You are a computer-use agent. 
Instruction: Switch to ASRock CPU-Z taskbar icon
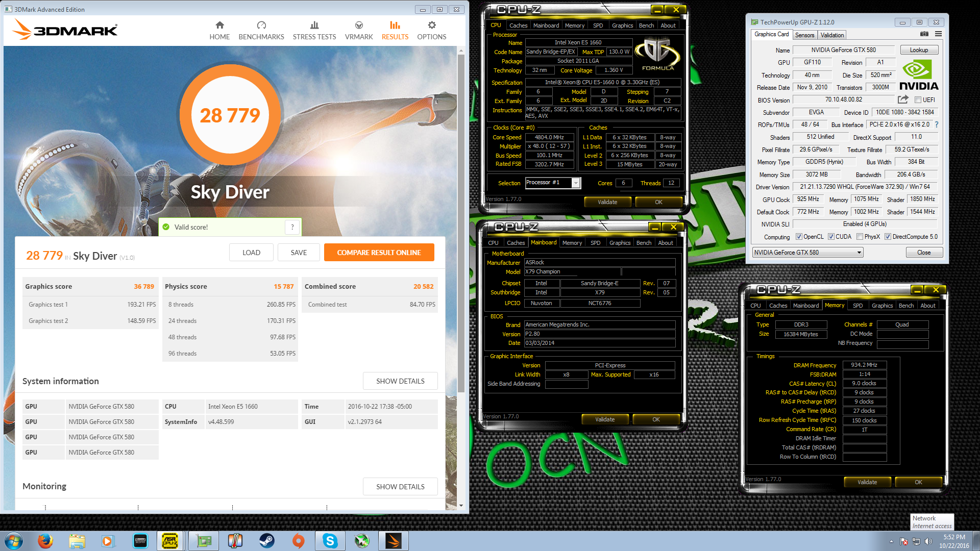click(x=170, y=541)
